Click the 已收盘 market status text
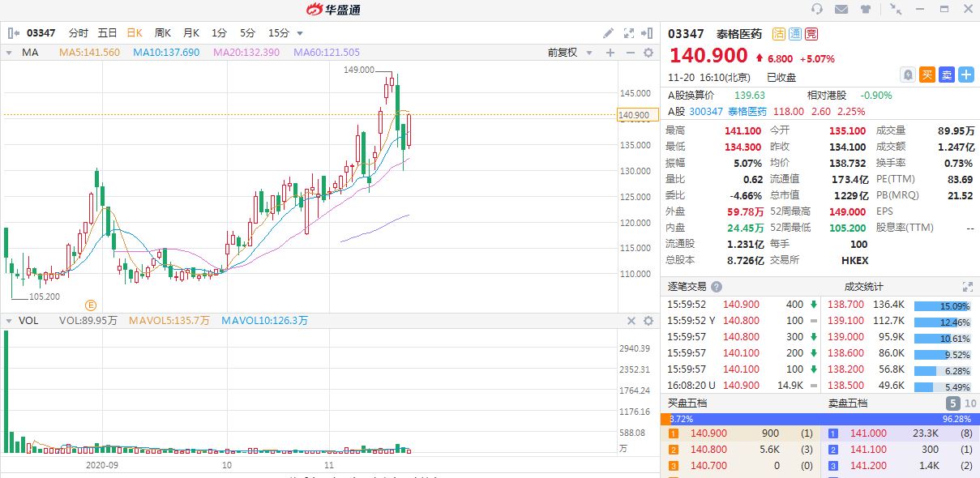Screen dimensions: 980x478 click(x=781, y=78)
